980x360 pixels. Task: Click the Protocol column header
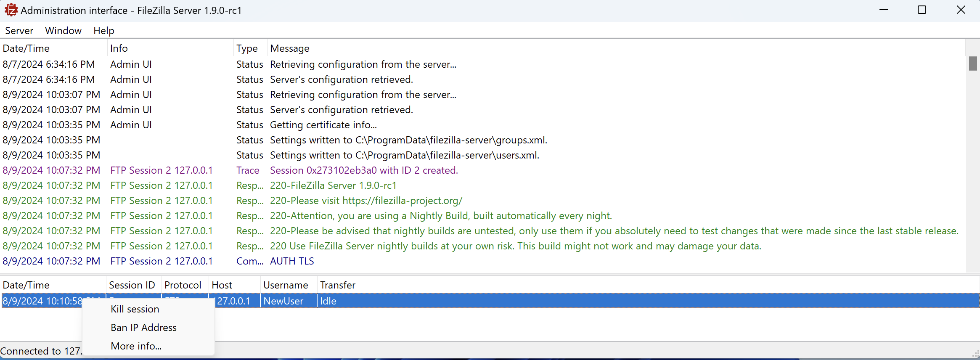(x=183, y=285)
